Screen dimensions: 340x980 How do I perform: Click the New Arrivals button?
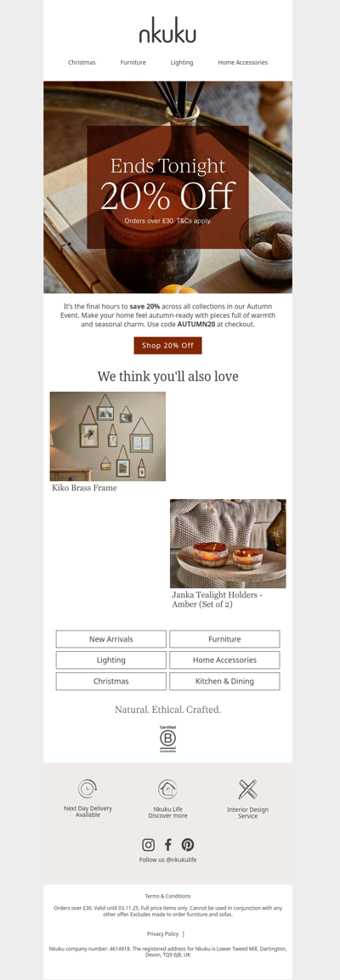(111, 639)
